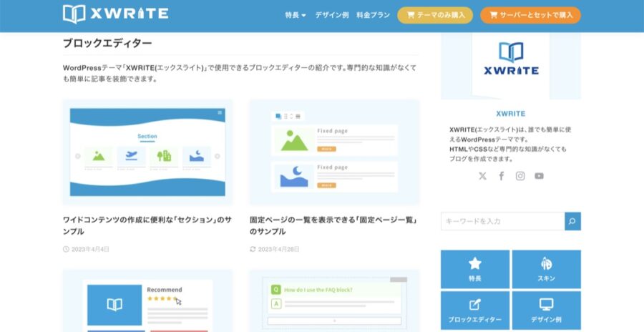Open the Section sample thumbnail
The width and height of the screenshot is (644, 332).
[147, 152]
